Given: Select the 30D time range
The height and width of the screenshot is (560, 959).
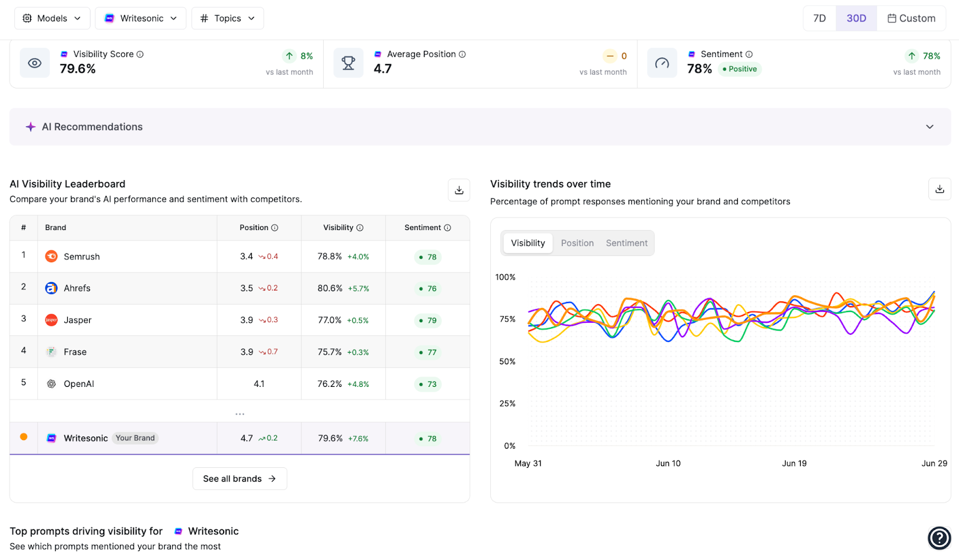Looking at the screenshot, I should 856,19.
